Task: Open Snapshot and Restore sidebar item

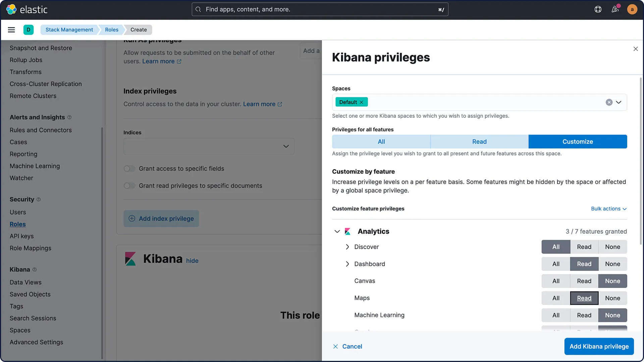Action: (x=41, y=48)
